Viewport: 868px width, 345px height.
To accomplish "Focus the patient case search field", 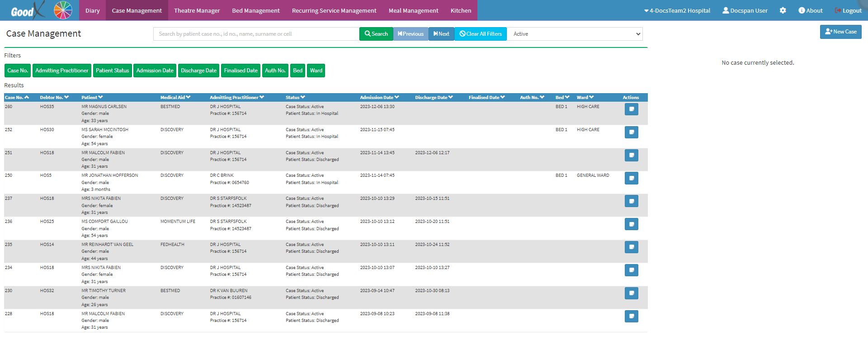I will (x=256, y=34).
